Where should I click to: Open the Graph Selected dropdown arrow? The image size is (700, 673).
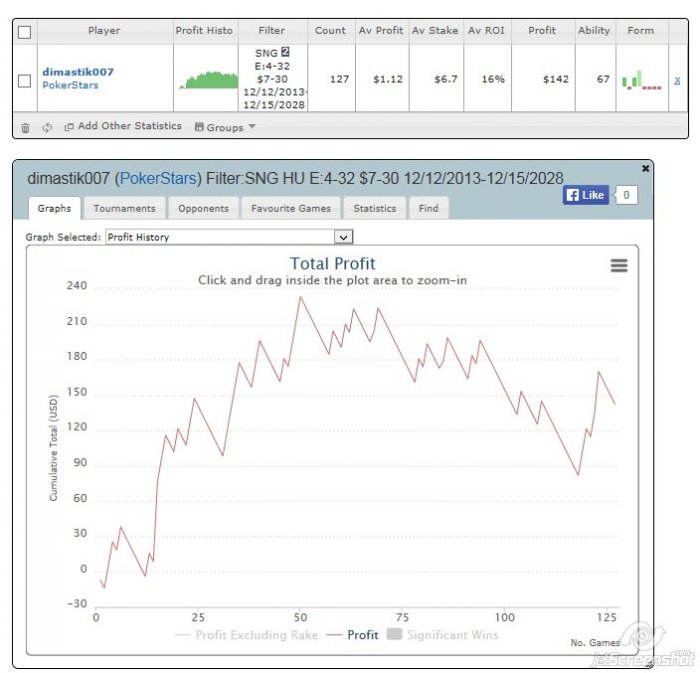pos(343,237)
